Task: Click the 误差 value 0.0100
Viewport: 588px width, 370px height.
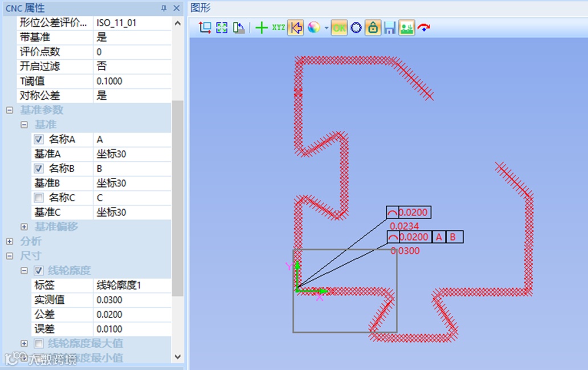Action: 132,329
